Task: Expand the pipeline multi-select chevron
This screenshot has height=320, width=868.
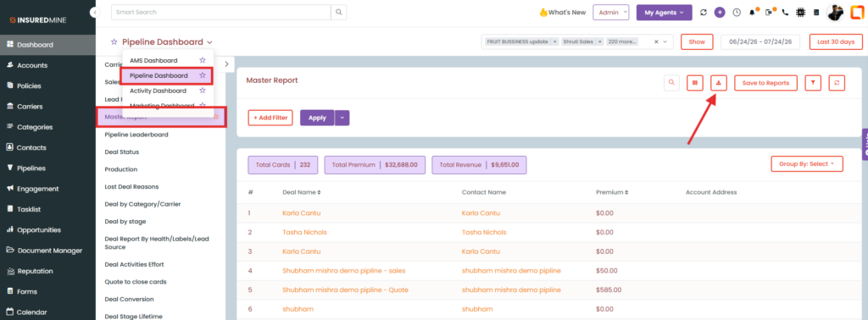Action: coord(665,42)
